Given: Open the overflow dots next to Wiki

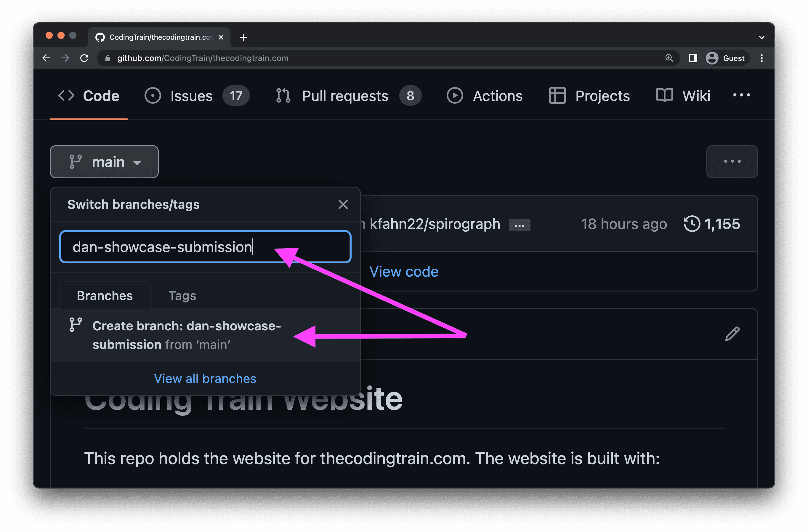Looking at the screenshot, I should coord(741,95).
